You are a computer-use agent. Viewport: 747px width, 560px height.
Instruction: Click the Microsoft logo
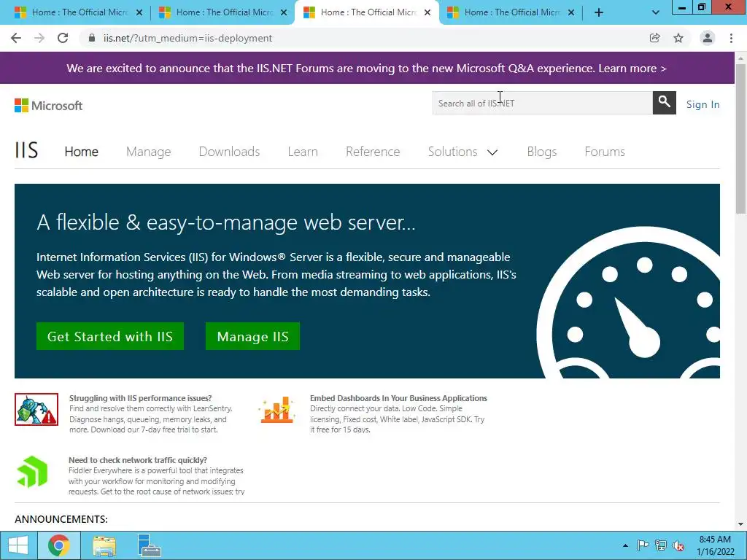click(49, 105)
